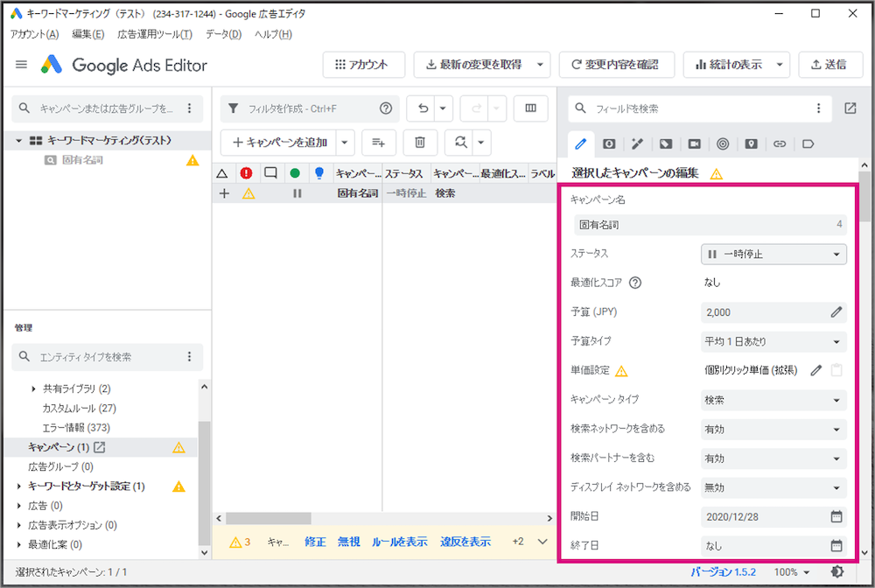The image size is (875, 588).
Task: Pop out the edit panel into a new window
Action: (x=850, y=108)
